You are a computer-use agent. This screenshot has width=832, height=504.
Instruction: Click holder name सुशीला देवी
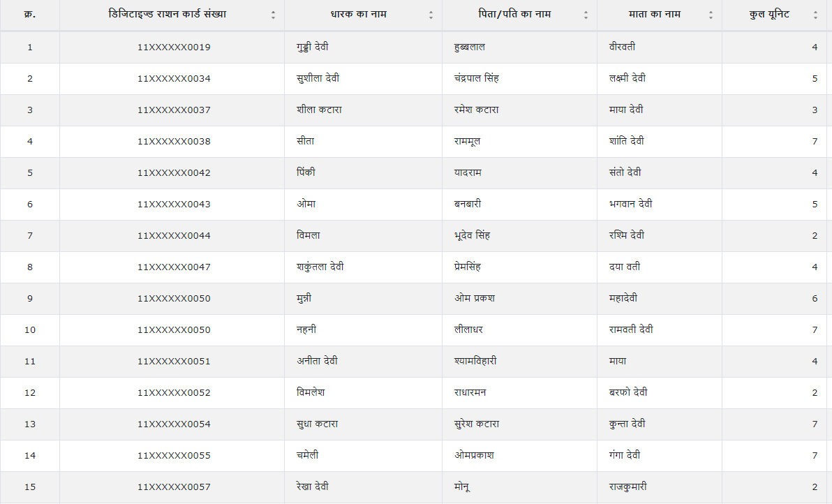click(x=318, y=79)
